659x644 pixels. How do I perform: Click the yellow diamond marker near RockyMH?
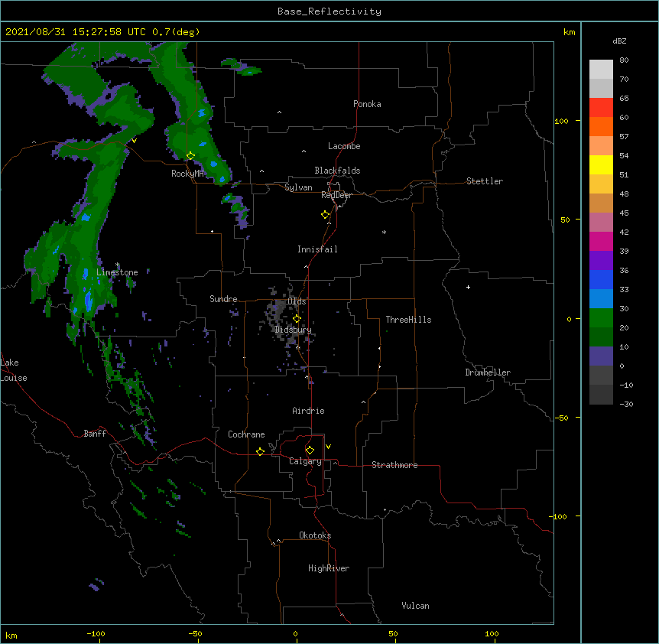(190, 156)
